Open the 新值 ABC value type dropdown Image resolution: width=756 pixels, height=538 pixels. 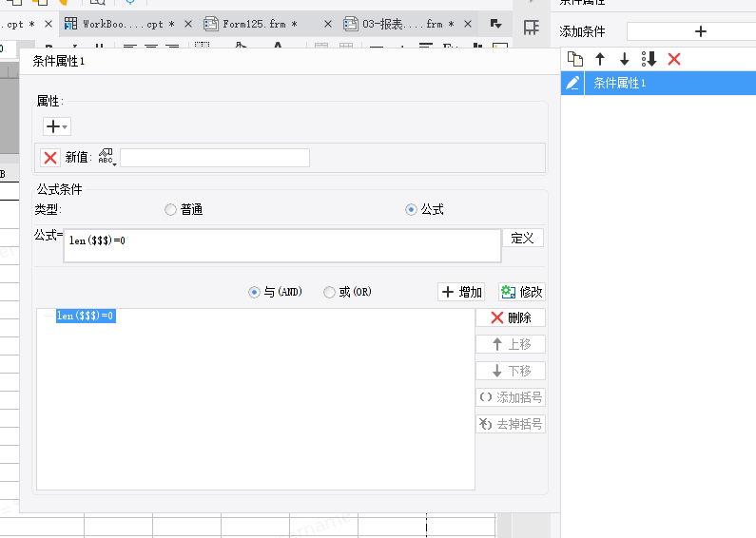tap(107, 158)
